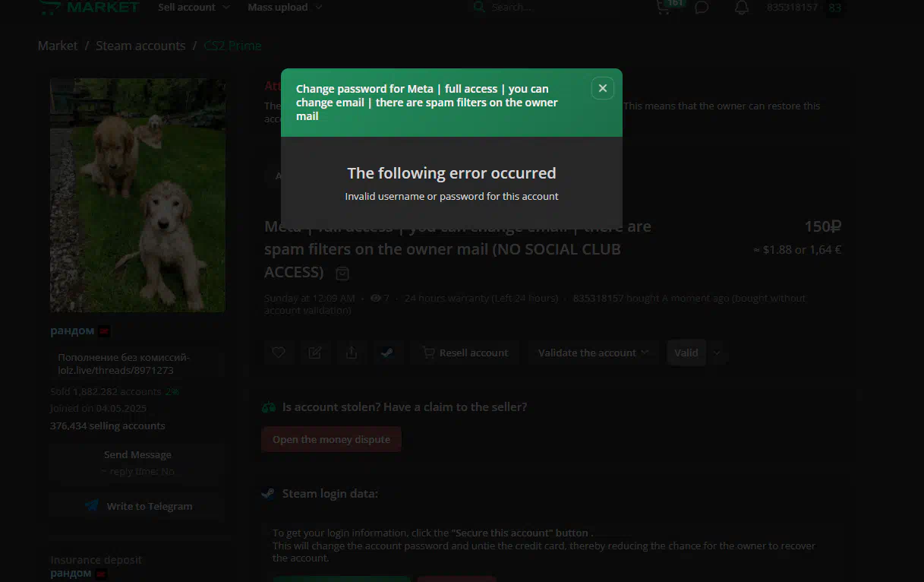Click the MARKET logo
The width and height of the screenshot is (924, 582).
point(89,7)
